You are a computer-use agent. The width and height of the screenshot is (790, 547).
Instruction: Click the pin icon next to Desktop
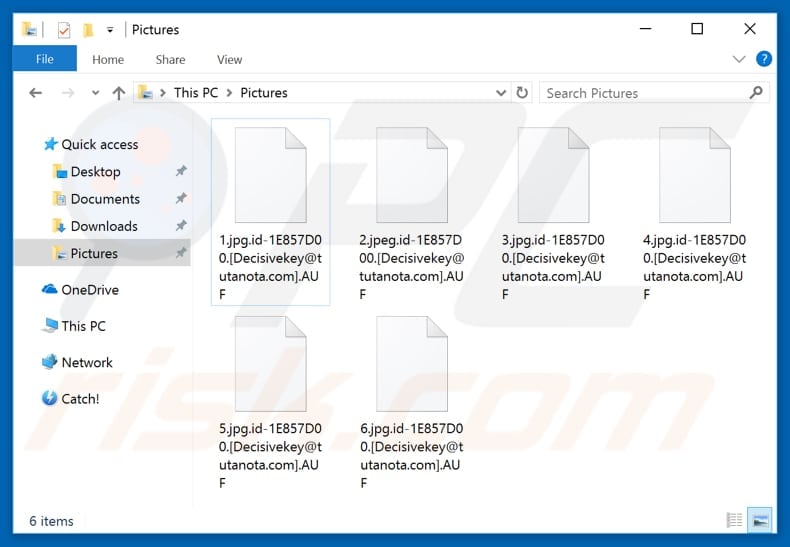coord(181,171)
